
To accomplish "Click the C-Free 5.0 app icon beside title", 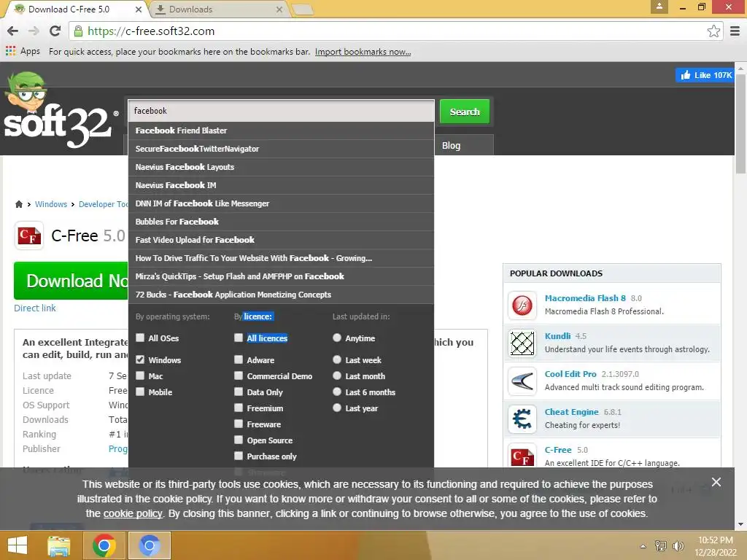I will (x=29, y=236).
